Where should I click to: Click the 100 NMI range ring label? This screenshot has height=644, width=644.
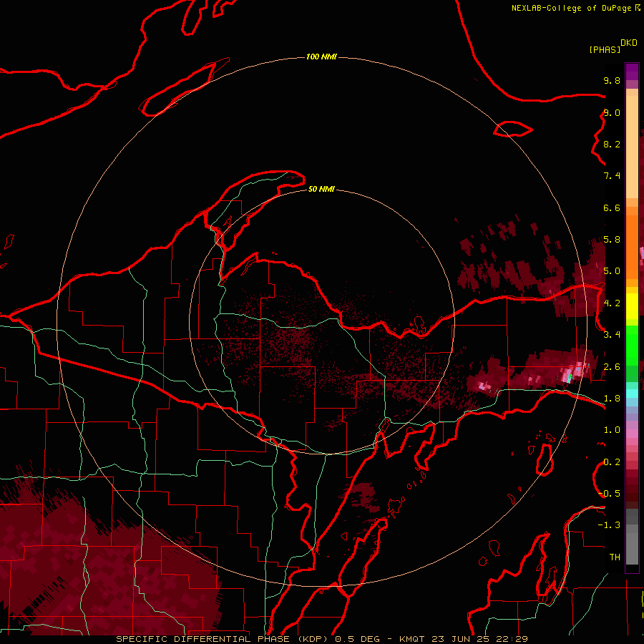coord(321,57)
